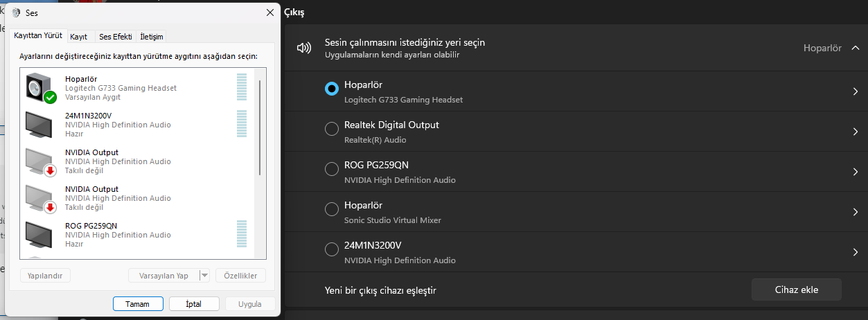Click the Özellikler button

pos(240,276)
